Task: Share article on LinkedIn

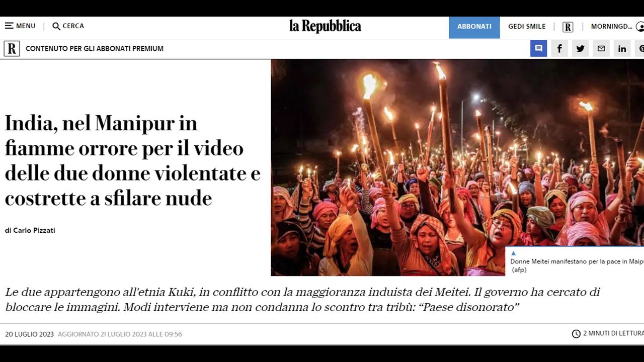Action: (x=622, y=48)
